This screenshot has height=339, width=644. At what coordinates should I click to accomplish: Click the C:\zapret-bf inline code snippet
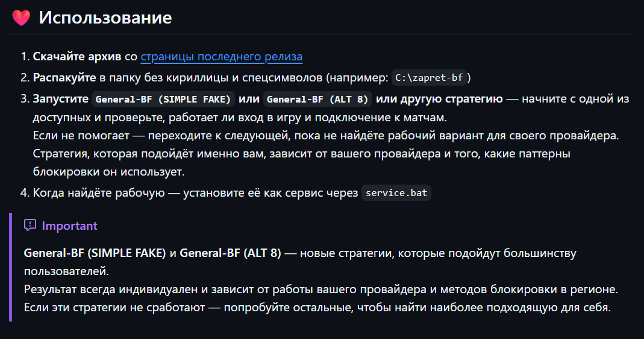429,78
